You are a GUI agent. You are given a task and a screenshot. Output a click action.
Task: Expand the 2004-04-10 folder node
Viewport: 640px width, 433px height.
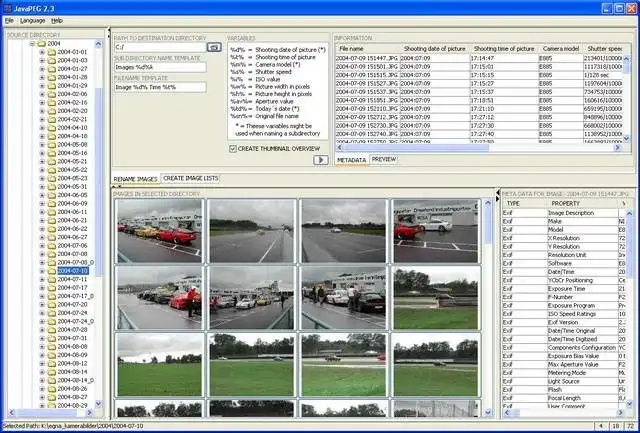pyautogui.click(x=42, y=128)
